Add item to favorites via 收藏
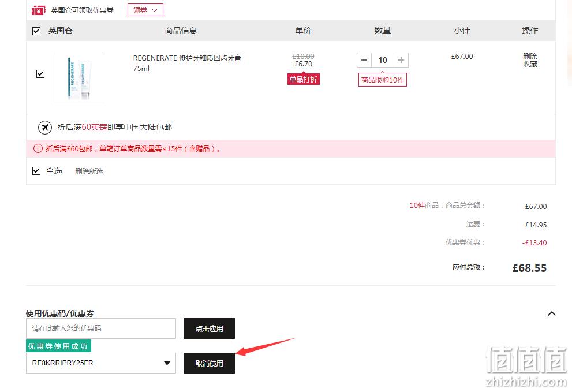Screen dimensions: 572x392 coord(530,64)
